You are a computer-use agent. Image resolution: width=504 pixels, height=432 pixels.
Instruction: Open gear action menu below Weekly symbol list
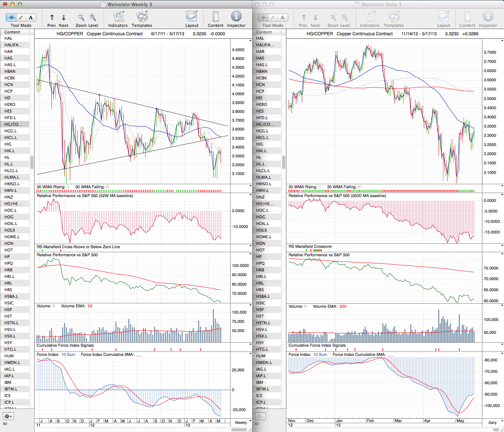click(8, 416)
